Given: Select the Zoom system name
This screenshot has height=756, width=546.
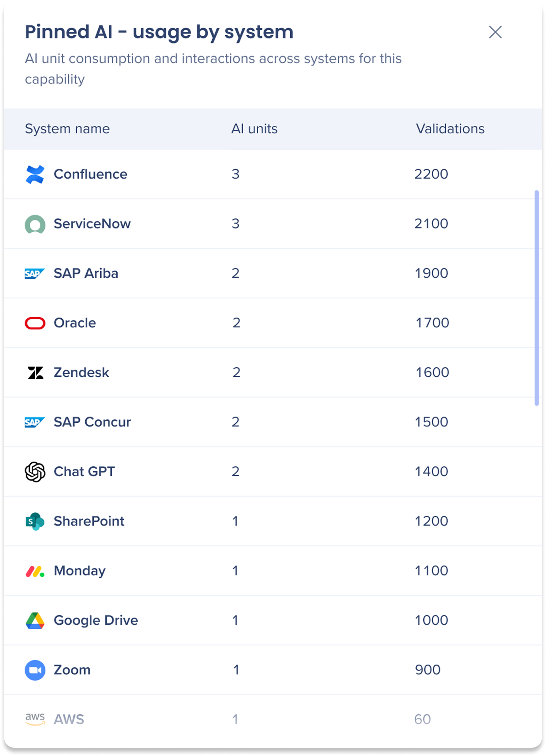Looking at the screenshot, I should click(72, 670).
